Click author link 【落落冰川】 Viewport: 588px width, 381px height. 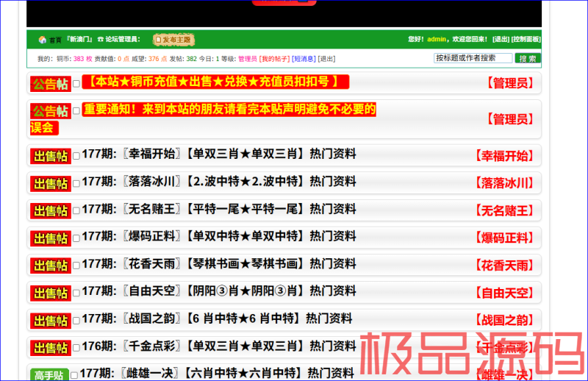(x=504, y=183)
